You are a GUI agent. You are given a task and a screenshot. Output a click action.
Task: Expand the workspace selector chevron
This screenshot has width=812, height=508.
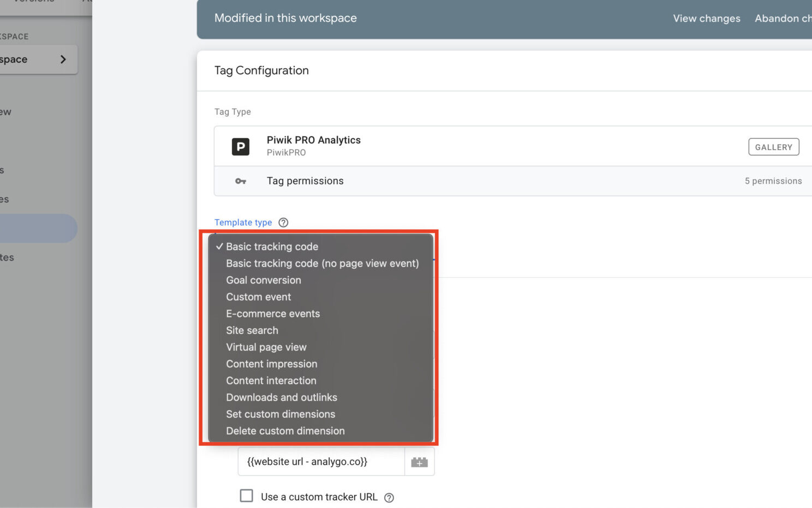63,60
